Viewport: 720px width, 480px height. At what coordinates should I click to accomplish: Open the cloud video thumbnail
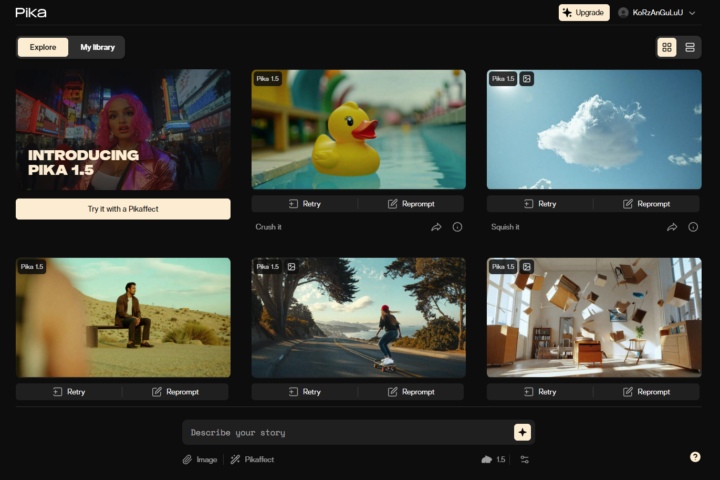[x=594, y=130]
